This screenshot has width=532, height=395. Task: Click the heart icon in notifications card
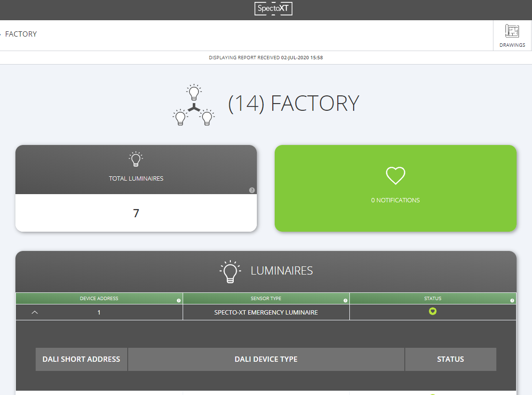[395, 175]
